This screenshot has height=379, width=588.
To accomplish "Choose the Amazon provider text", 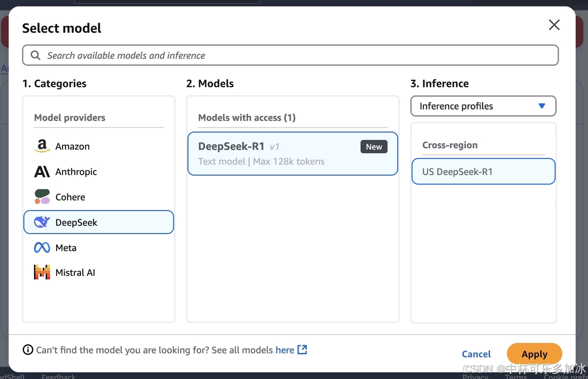I will pyautogui.click(x=73, y=146).
